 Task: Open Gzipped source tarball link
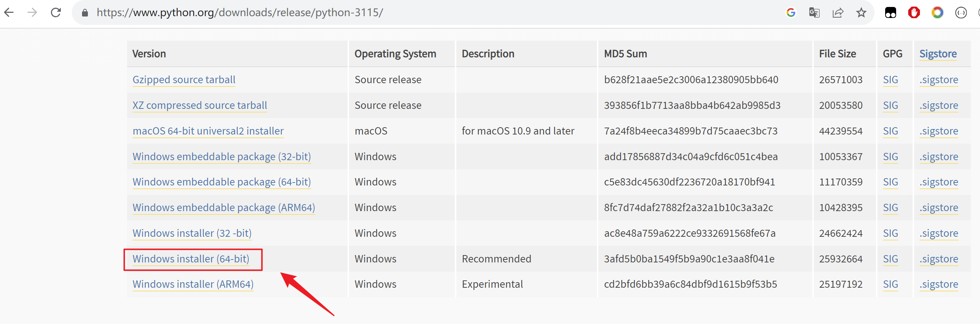coord(184,80)
